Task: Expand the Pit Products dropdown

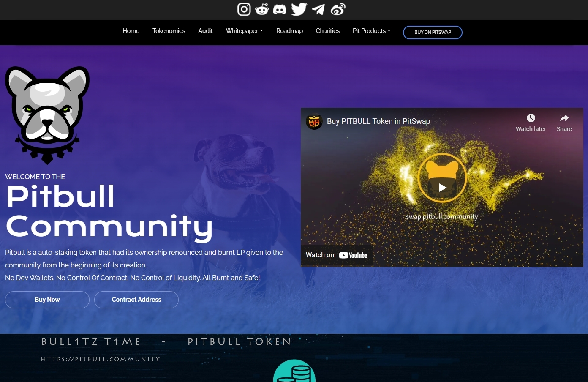Action: pos(372,31)
